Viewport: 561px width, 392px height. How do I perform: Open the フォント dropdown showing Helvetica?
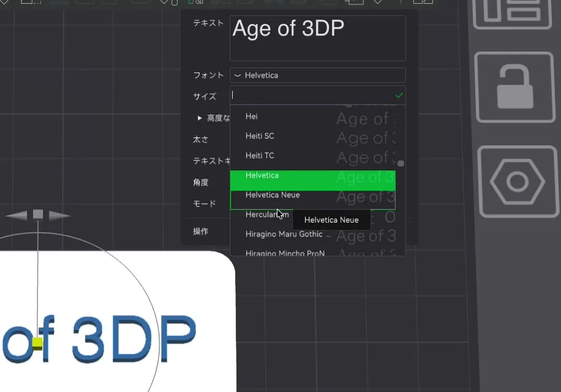click(317, 75)
